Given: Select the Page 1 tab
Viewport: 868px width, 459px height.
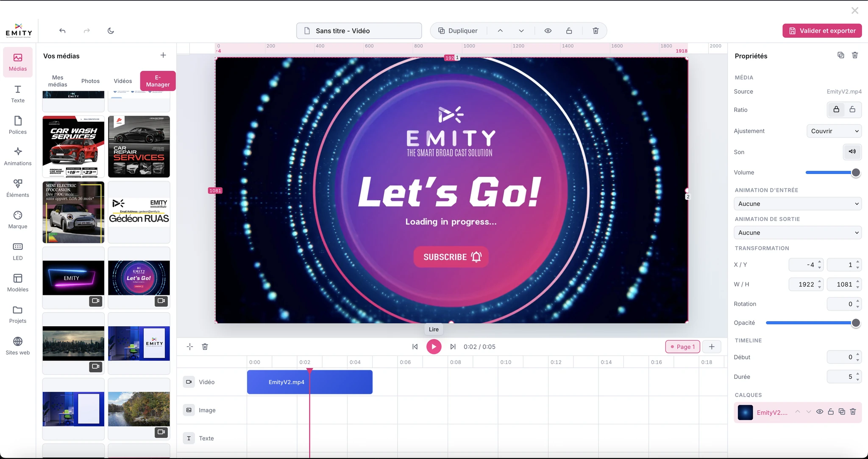Looking at the screenshot, I should click(683, 347).
